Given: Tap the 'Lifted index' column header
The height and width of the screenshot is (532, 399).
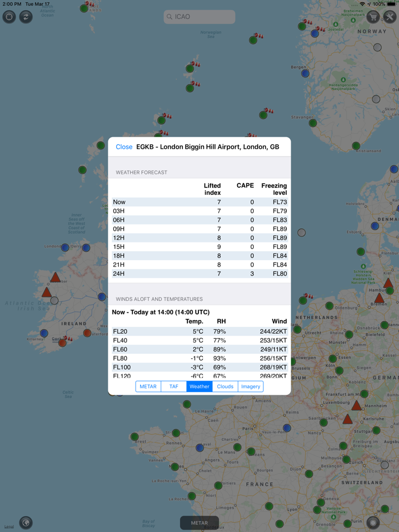Looking at the screenshot, I should point(212,189).
